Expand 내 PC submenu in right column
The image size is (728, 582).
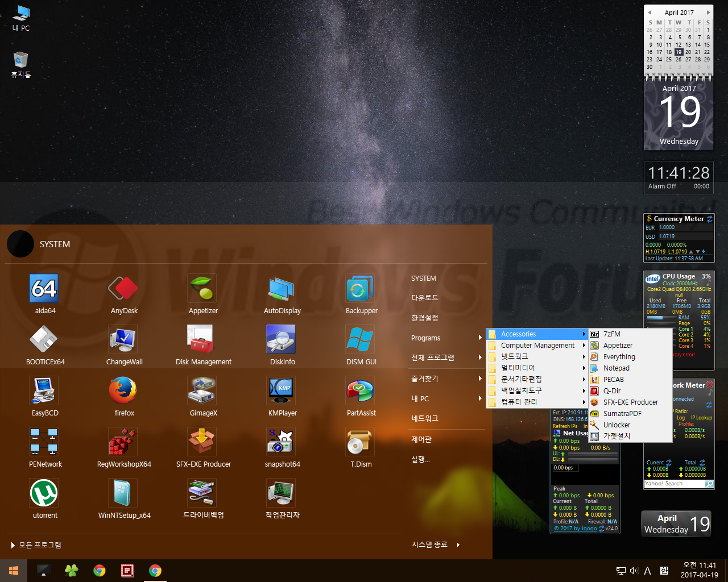click(446, 399)
